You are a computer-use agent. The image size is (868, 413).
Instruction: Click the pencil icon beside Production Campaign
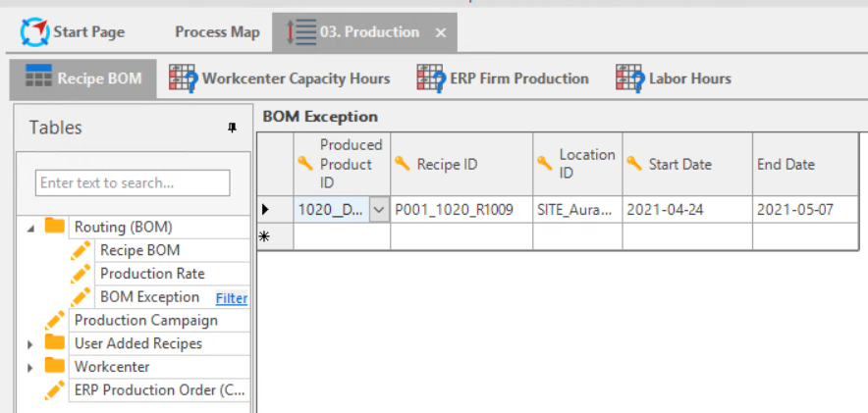[x=55, y=320]
